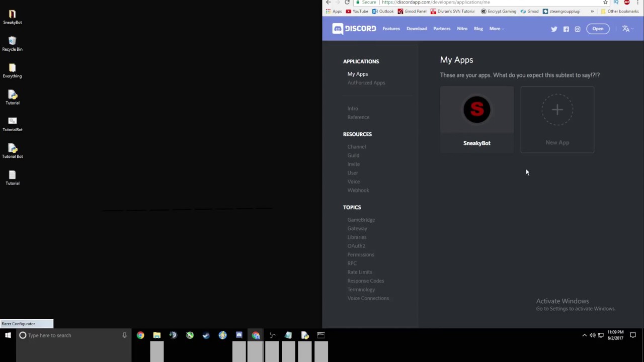This screenshot has width=644, height=362.
Task: Open GameBridge topic
Action: 361,220
